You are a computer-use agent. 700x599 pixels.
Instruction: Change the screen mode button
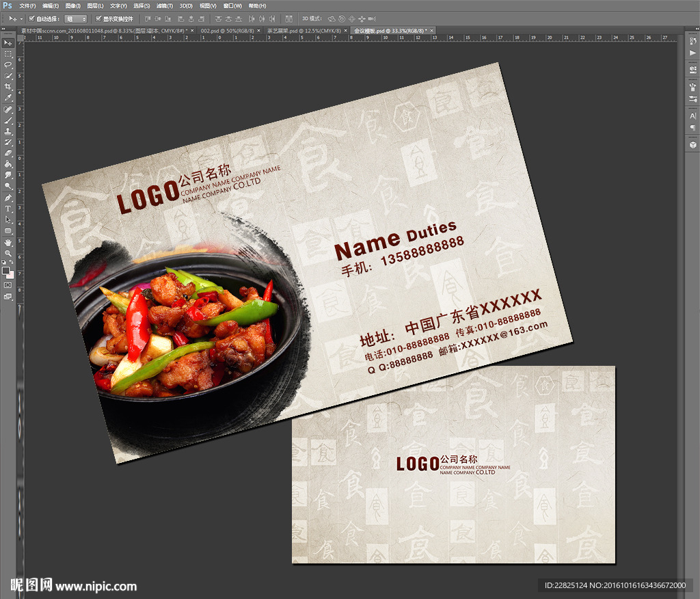click(8, 296)
